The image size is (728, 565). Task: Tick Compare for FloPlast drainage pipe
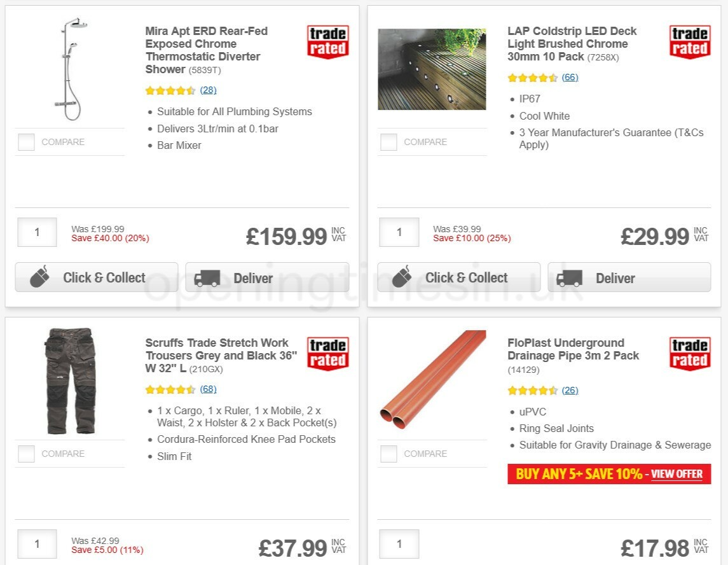coord(388,454)
